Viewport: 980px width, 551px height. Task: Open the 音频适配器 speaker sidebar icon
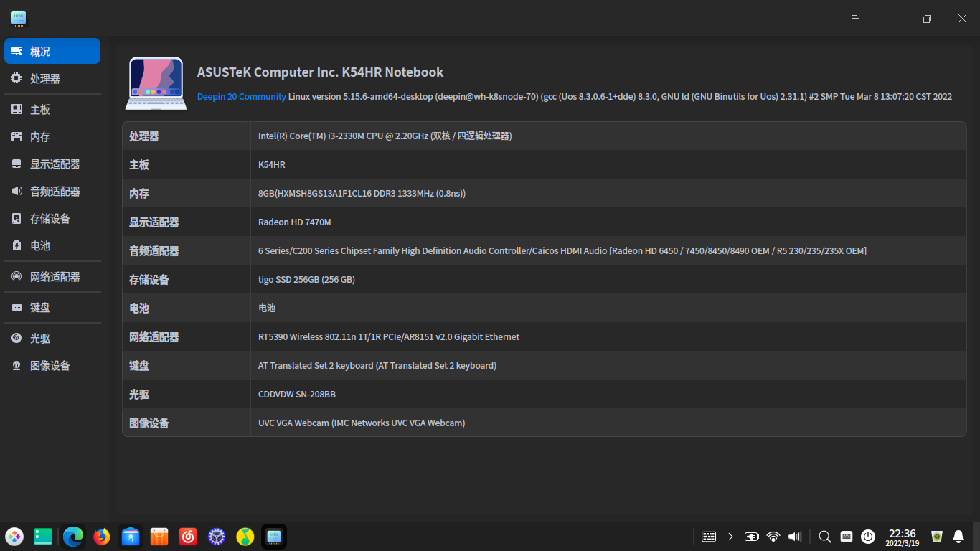(x=17, y=192)
